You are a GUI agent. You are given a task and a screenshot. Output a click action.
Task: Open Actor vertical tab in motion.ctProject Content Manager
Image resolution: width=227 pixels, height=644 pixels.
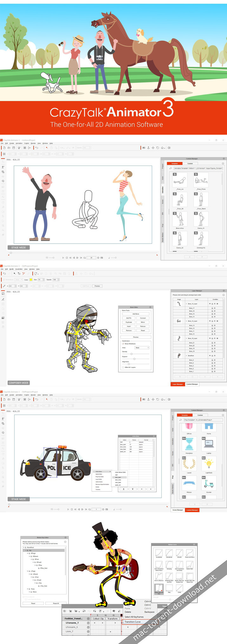click(163, 178)
